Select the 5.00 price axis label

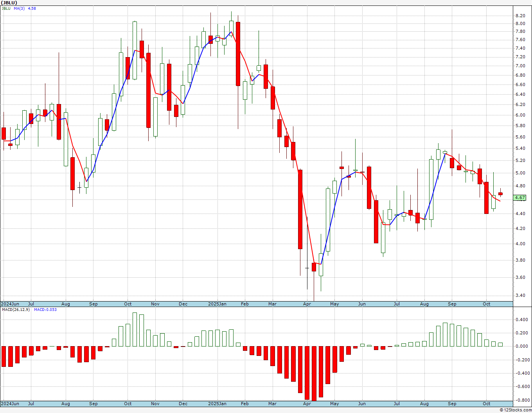coord(520,173)
